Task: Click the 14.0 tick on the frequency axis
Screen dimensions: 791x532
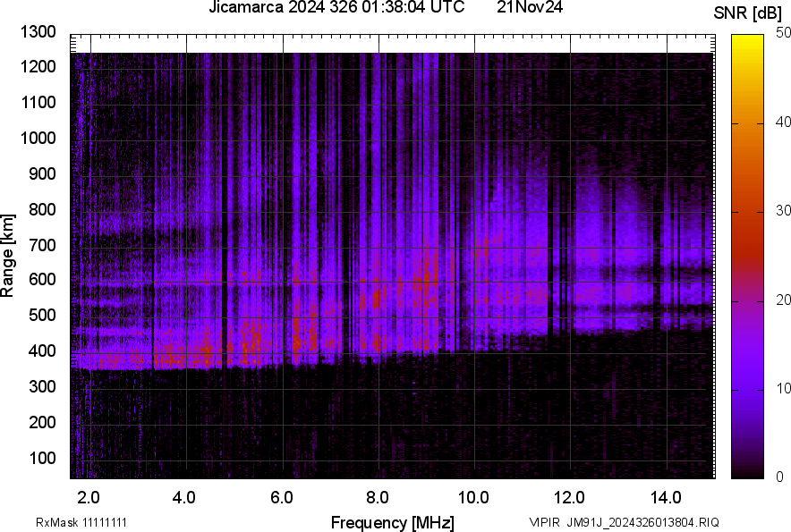Action: (666, 497)
